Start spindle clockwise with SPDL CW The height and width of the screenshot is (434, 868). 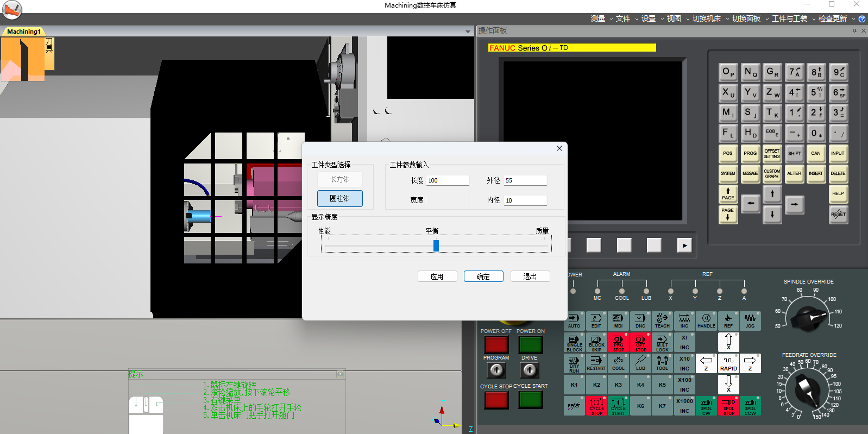706,406
